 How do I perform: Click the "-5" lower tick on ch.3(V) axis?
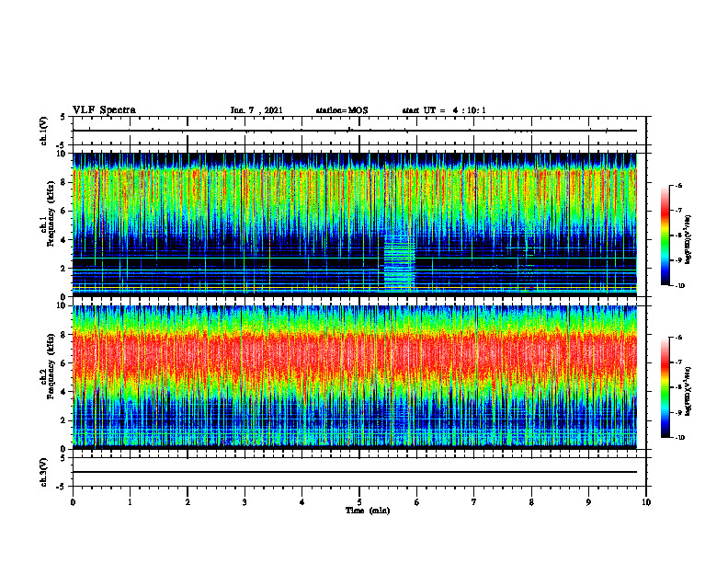click(x=62, y=487)
